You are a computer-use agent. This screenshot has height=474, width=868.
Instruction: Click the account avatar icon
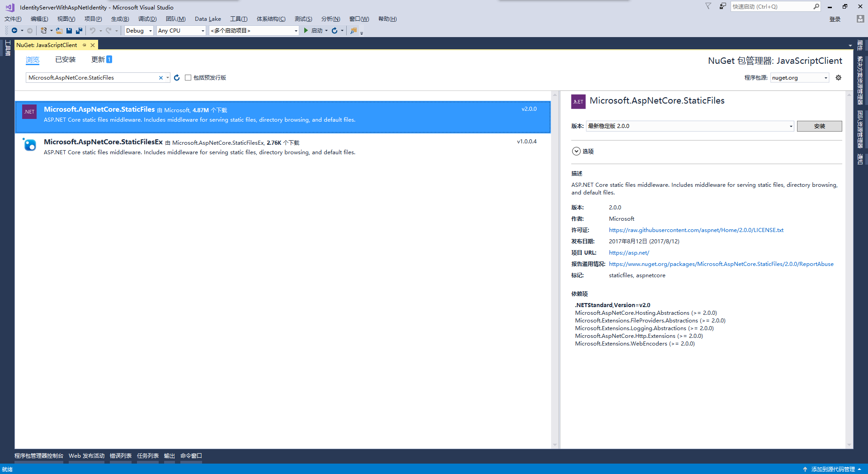[x=860, y=19]
